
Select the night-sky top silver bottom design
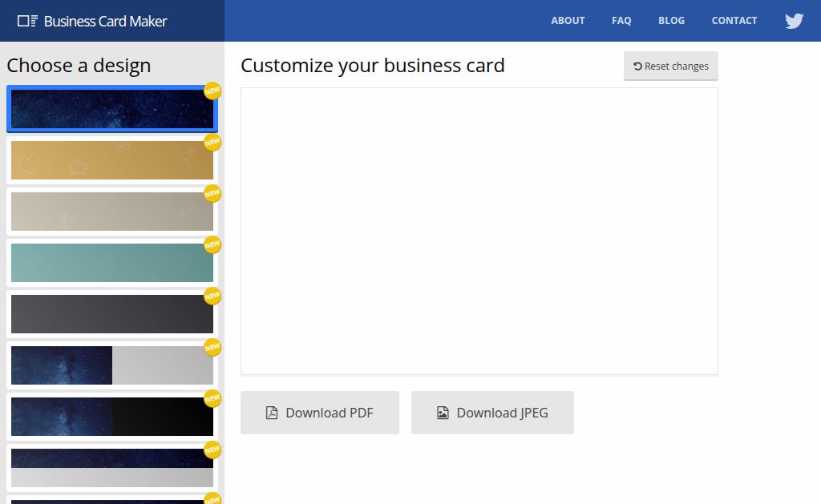(x=112, y=468)
